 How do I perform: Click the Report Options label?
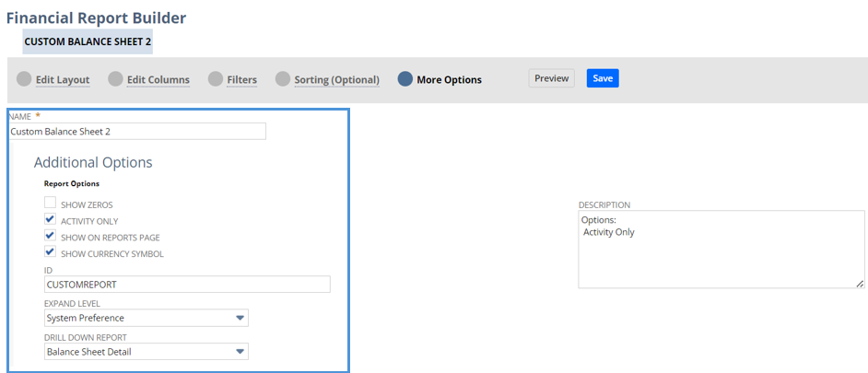tap(71, 183)
